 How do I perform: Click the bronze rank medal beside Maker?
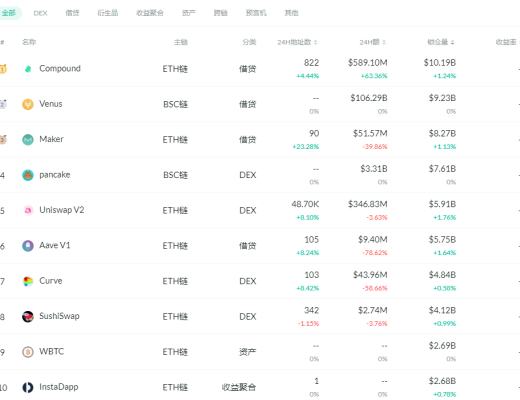pyautogui.click(x=3, y=139)
